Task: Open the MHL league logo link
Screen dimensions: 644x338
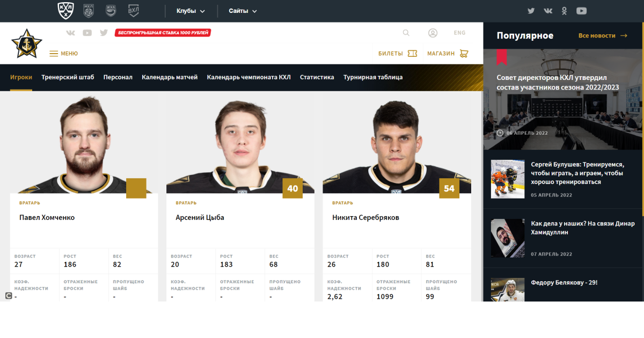Action: [89, 10]
